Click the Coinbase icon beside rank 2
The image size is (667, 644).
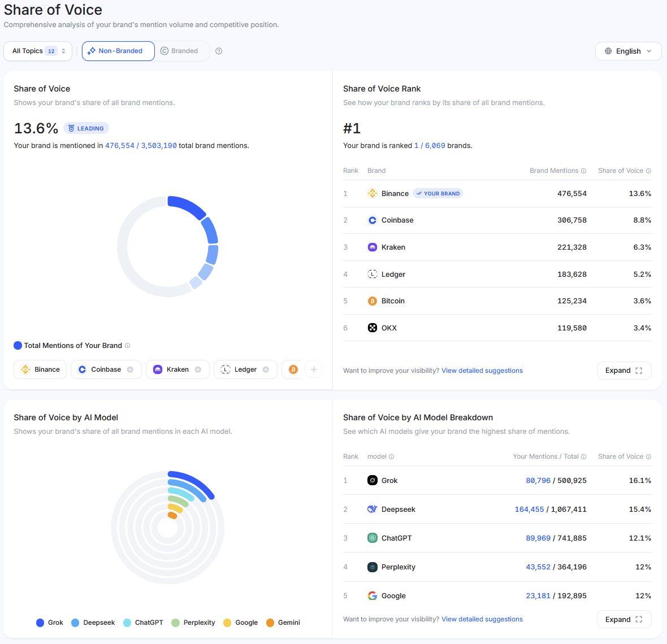click(373, 220)
